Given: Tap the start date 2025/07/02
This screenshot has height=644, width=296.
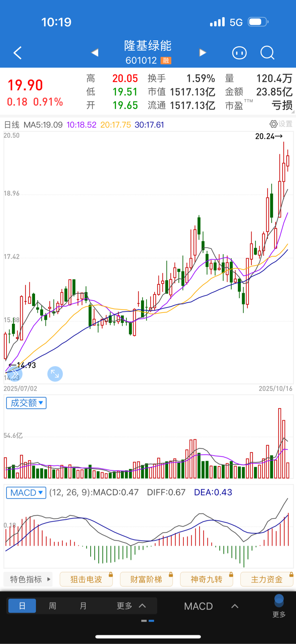Looking at the screenshot, I should click(20, 389).
